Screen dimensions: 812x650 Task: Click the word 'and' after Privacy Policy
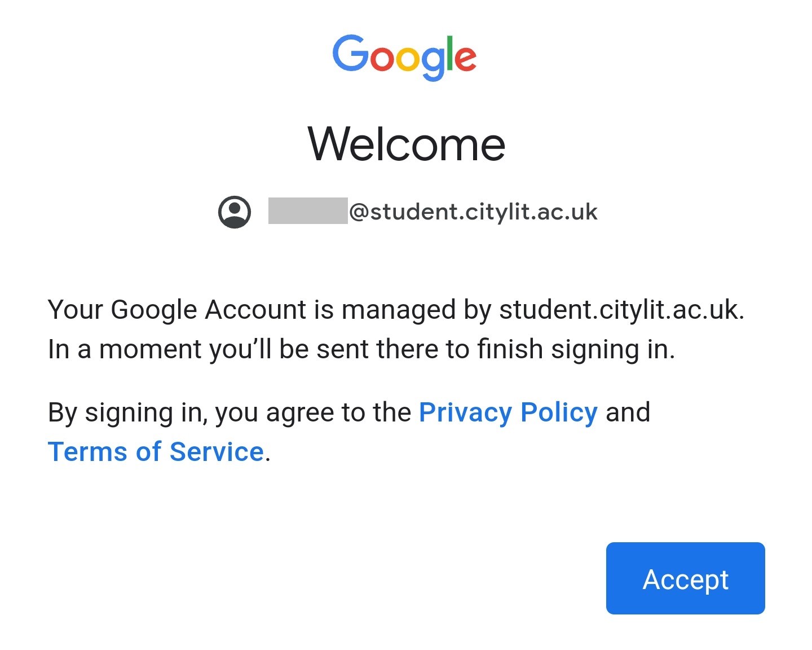(x=628, y=412)
